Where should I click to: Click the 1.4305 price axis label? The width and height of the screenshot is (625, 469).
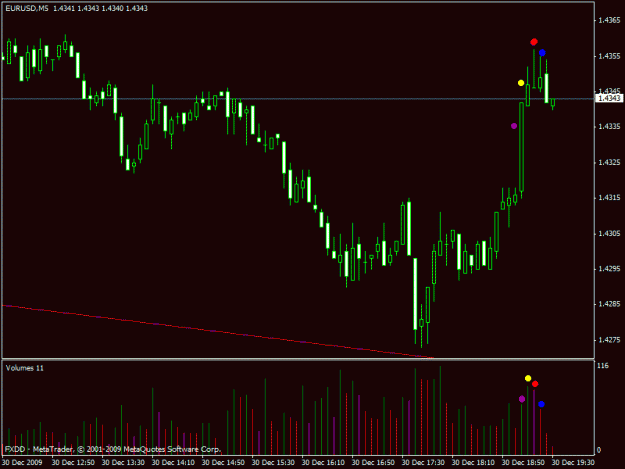(609, 233)
